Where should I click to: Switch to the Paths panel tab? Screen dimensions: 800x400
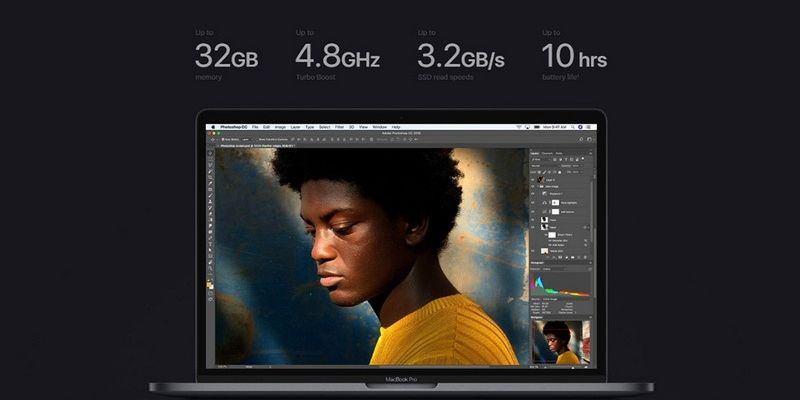pyautogui.click(x=559, y=154)
